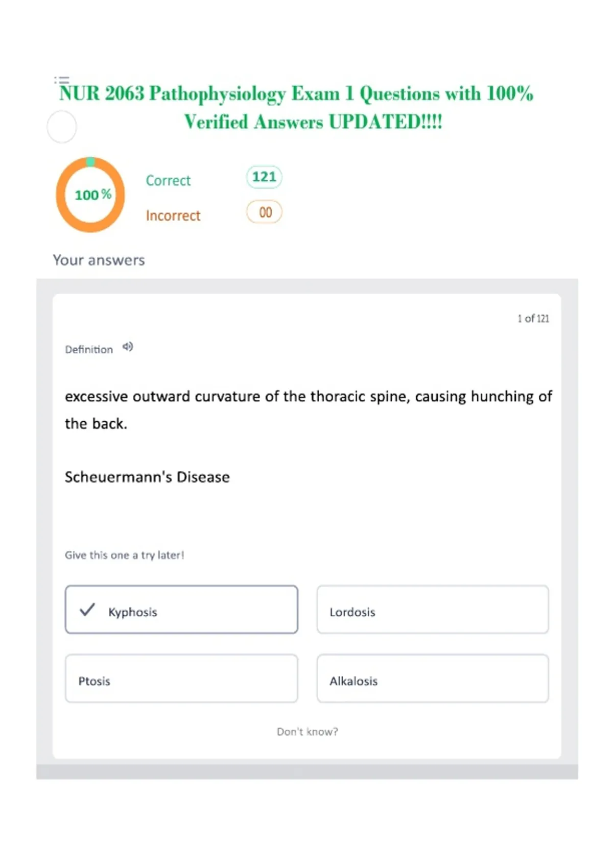Click the Incorrect count badge 00
613x868 pixels.
pos(264,212)
